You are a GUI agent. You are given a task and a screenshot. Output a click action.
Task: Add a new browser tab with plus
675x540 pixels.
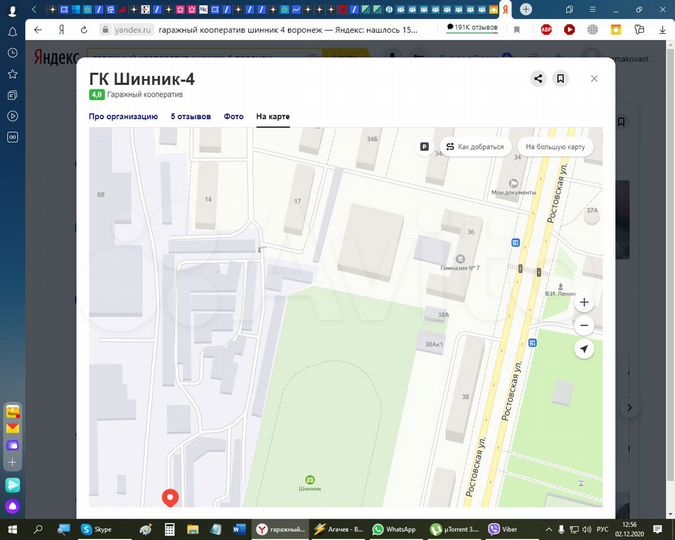tap(526, 9)
